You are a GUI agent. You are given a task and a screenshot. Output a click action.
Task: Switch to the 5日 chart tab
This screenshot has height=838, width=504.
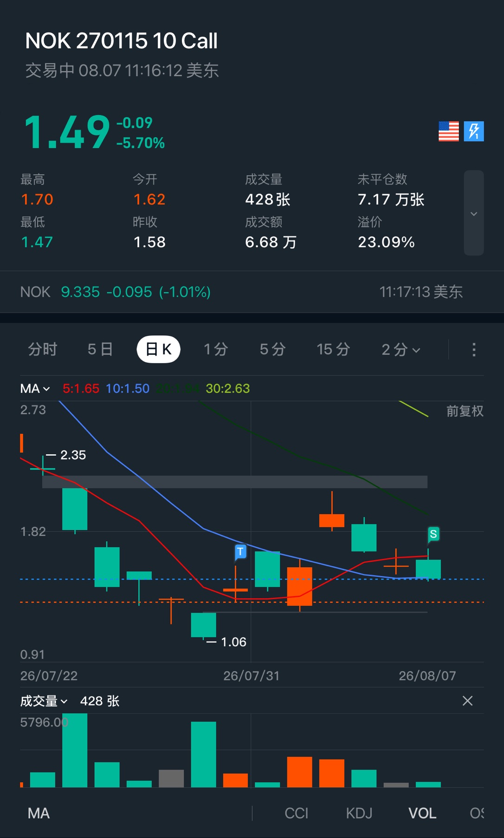click(100, 349)
